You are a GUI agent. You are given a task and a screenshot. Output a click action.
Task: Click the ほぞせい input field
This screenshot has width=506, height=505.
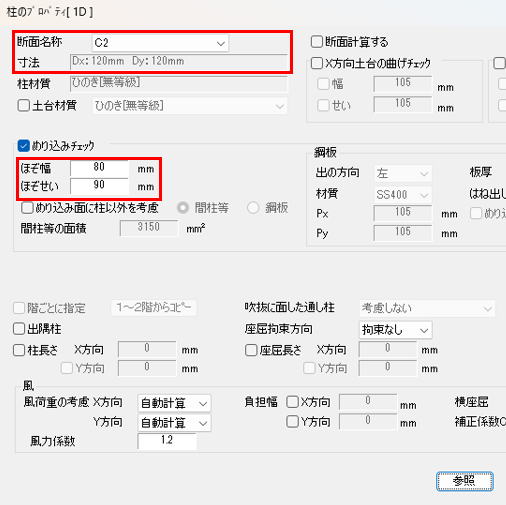pos(99,186)
